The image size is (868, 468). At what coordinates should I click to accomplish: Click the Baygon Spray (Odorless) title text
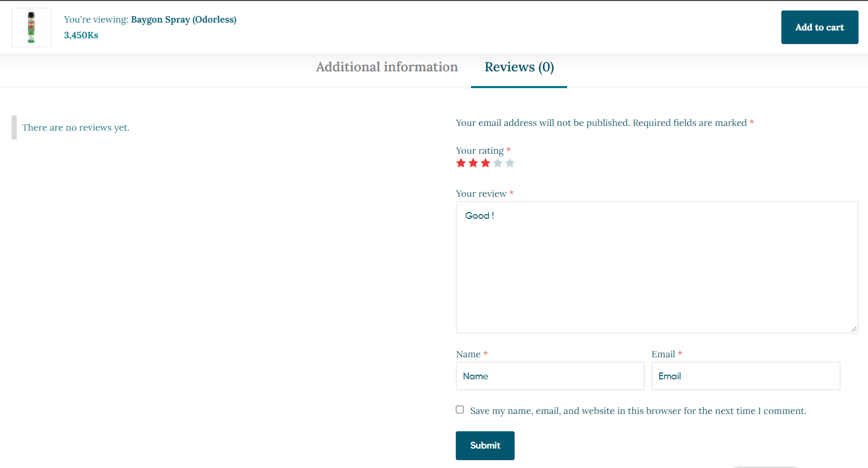tap(184, 19)
